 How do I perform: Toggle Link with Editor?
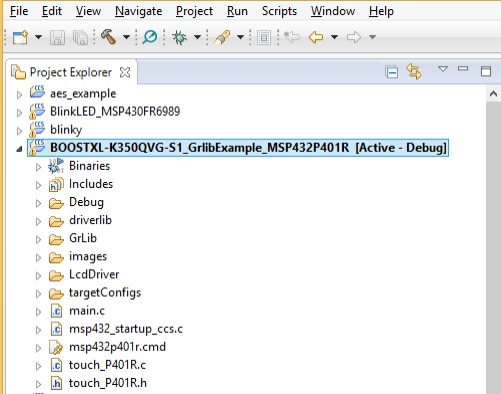[x=414, y=71]
